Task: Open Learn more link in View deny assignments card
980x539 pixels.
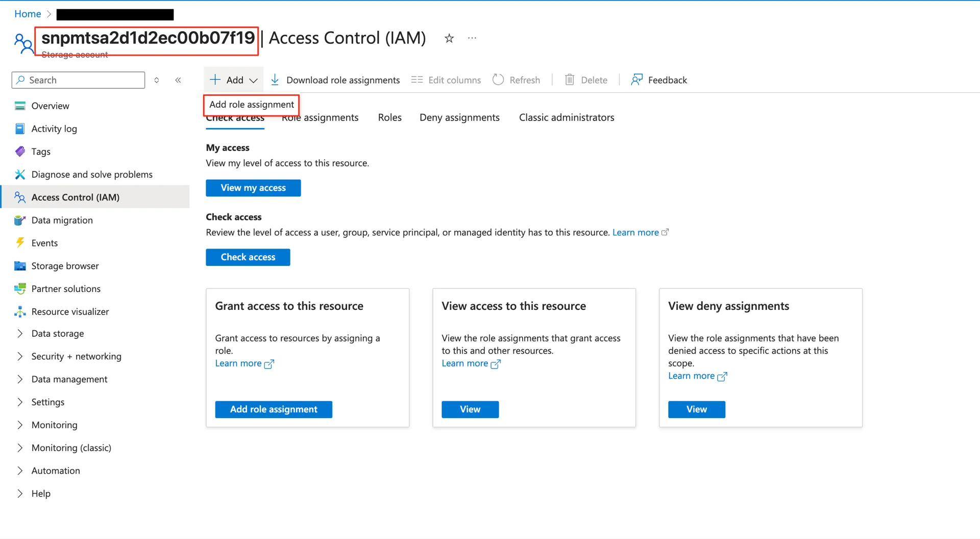Action: (698, 376)
